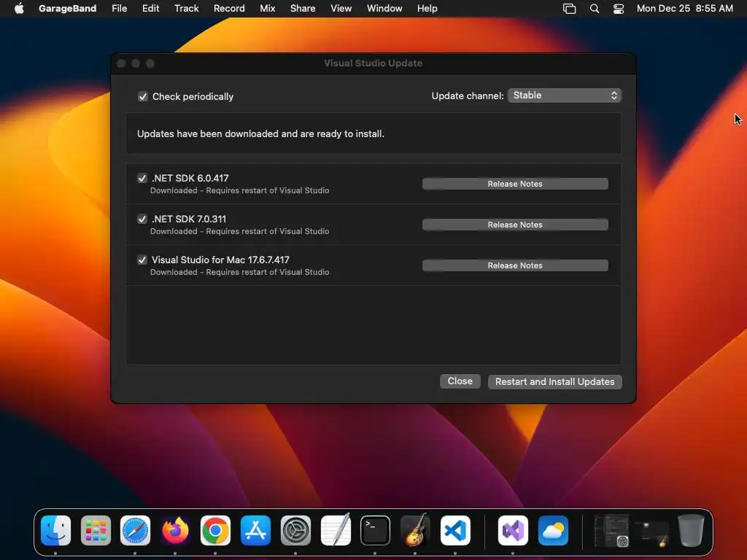The height and width of the screenshot is (560, 747).
Task: Click Restart and Install Updates
Action: coord(554,382)
